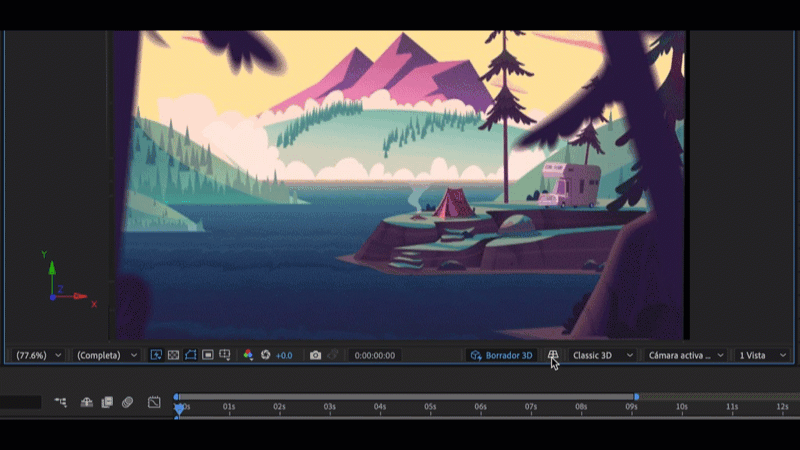
Task: Open grid and guide options
Action: (x=225, y=355)
